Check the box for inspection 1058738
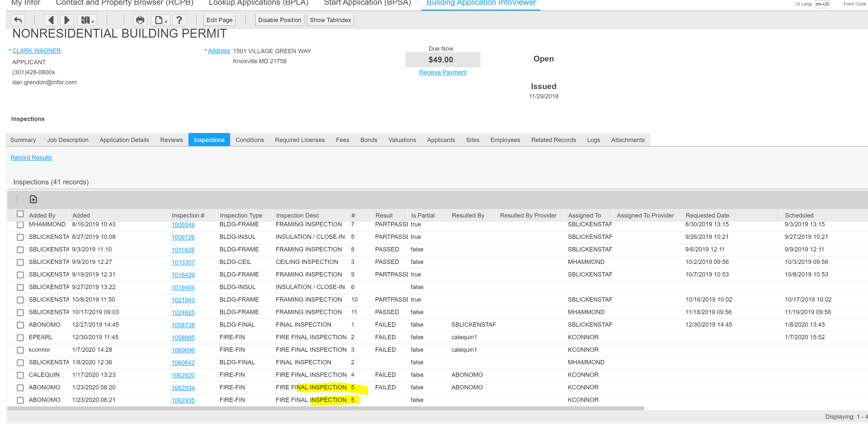This screenshot has width=868, height=429. coord(20,325)
